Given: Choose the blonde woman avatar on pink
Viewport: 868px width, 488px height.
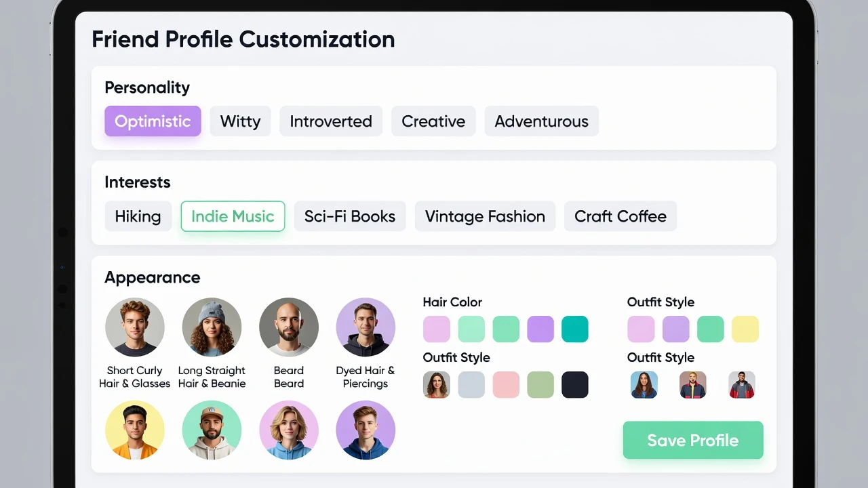Looking at the screenshot, I should pyautogui.click(x=289, y=430).
